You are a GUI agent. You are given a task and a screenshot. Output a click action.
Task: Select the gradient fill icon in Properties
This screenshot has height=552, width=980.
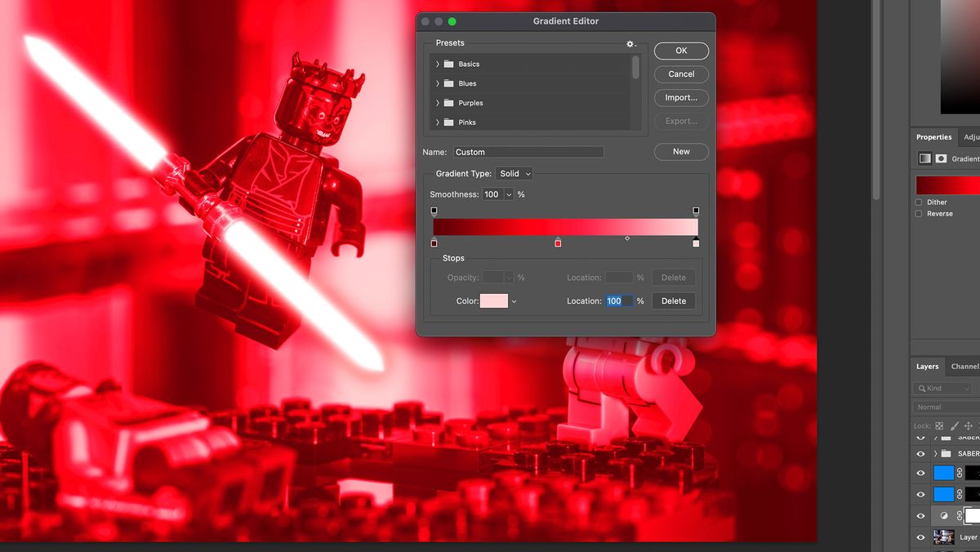click(x=925, y=158)
